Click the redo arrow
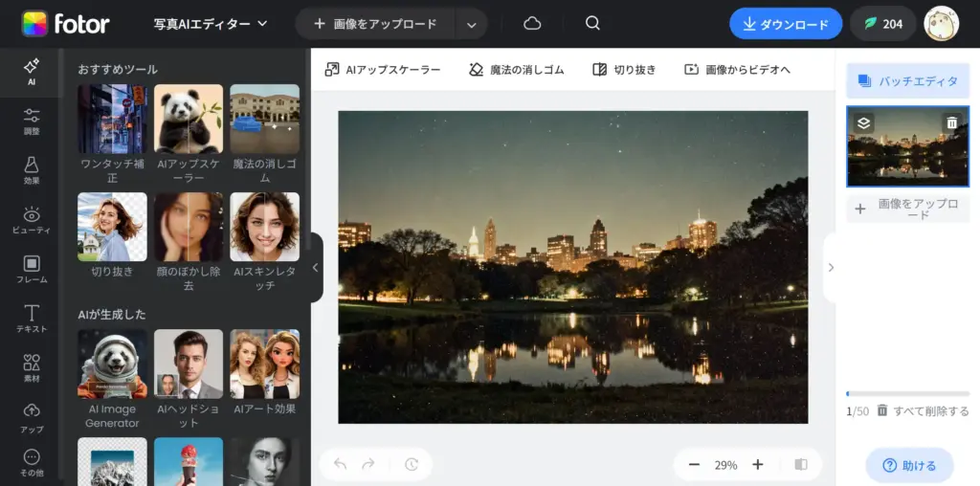This screenshot has width=980, height=486. [x=368, y=464]
